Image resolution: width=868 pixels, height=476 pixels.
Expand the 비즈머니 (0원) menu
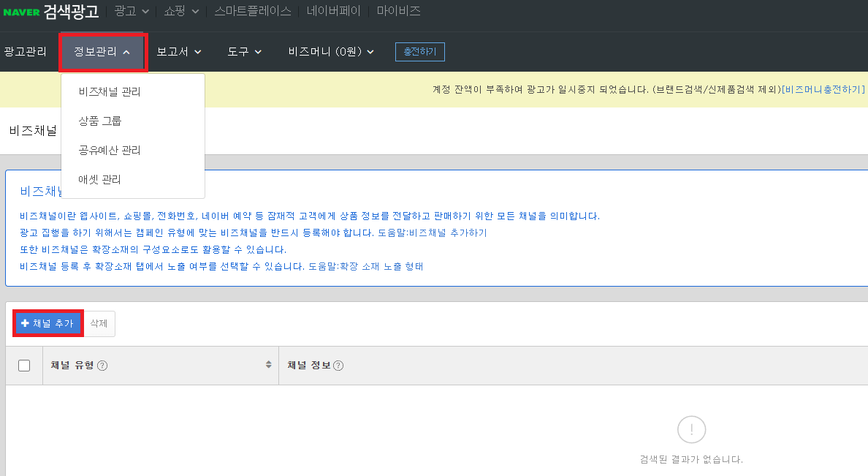click(x=331, y=51)
